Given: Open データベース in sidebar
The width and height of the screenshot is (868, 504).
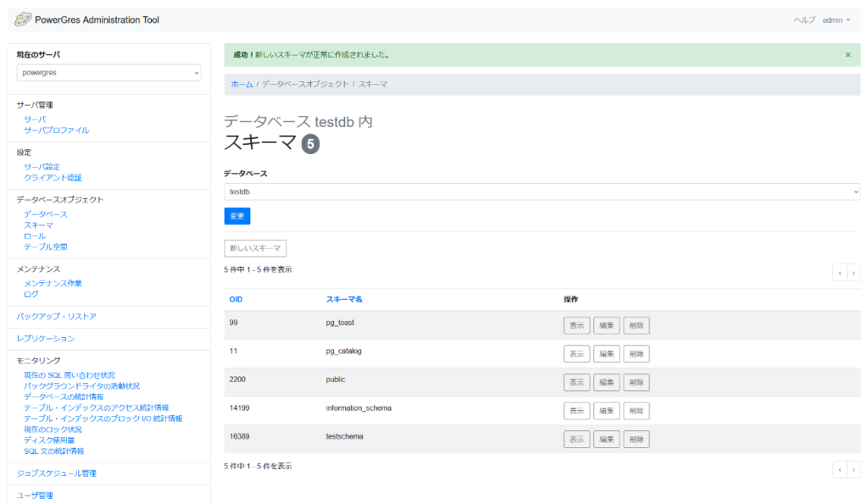Looking at the screenshot, I should pos(46,214).
